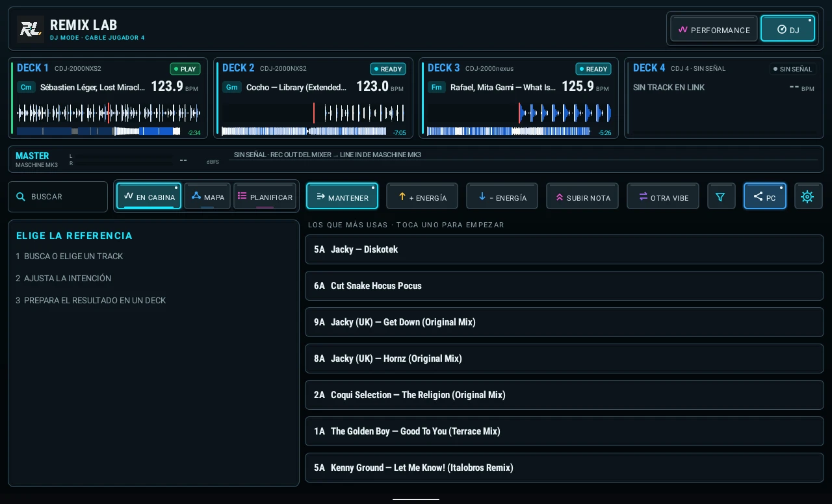Click the PC share button
Image resolution: width=832 pixels, height=504 pixels.
tap(764, 196)
